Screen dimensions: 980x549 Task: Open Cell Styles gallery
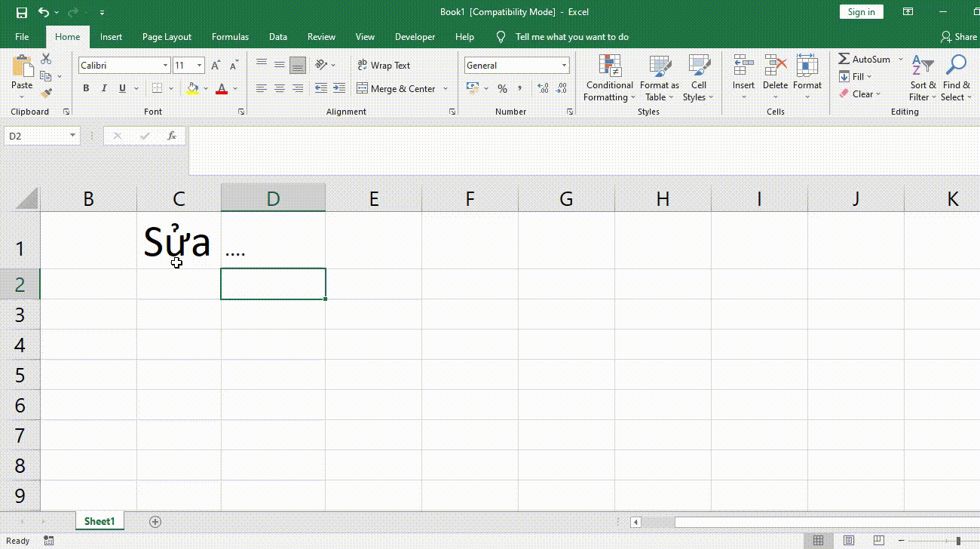(x=698, y=78)
